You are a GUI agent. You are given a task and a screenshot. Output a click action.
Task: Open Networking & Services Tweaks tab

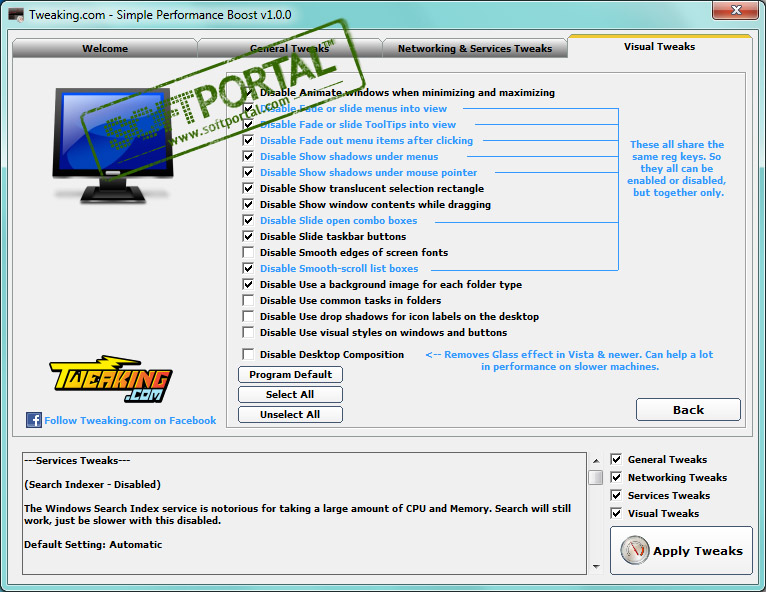[x=475, y=48]
